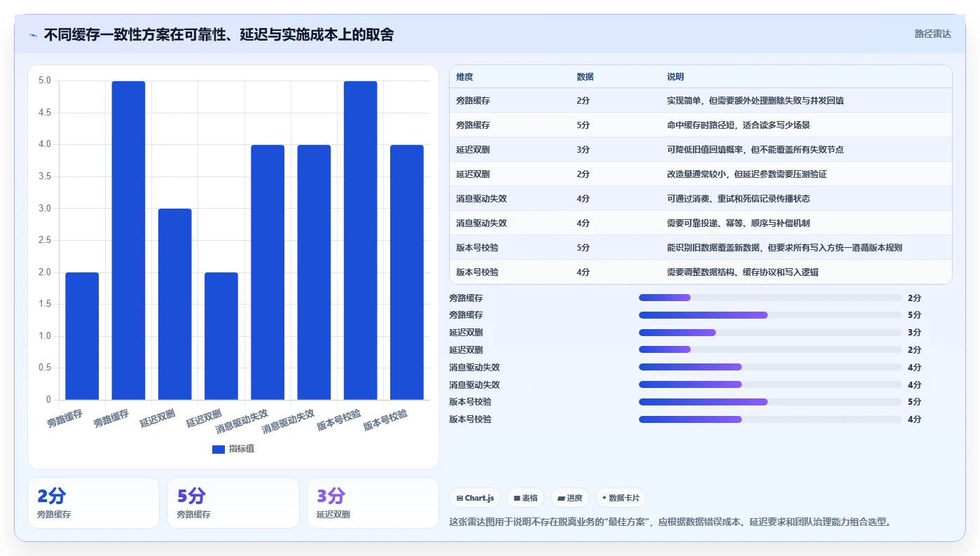Viewport: 980px width, 556px height.
Task: Click the title 不同缓存一致性方案在可靠性、延迟与实施成本上的取舍
Action: pyautogui.click(x=219, y=34)
